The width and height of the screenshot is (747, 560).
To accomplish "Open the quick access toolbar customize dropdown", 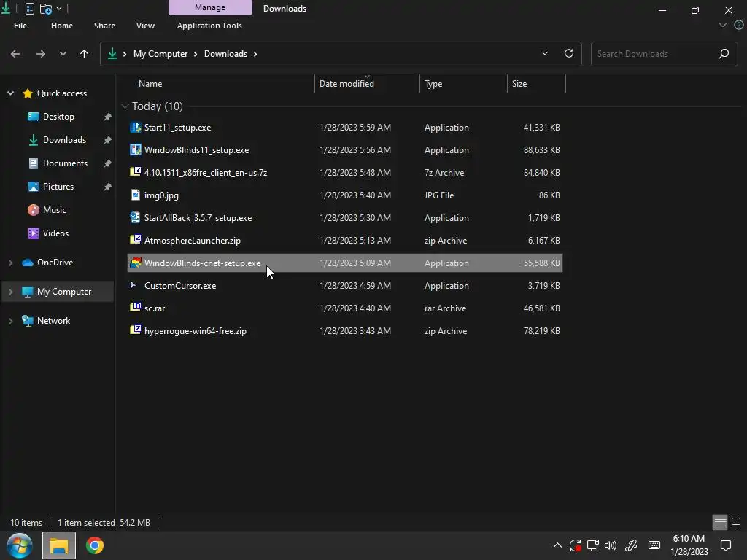I will (x=59, y=9).
